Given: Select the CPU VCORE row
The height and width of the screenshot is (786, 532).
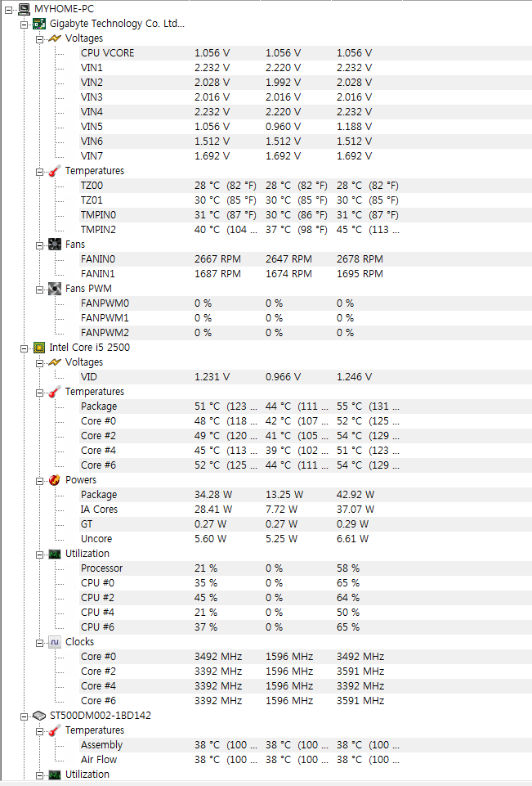Looking at the screenshot, I should pos(306,53).
